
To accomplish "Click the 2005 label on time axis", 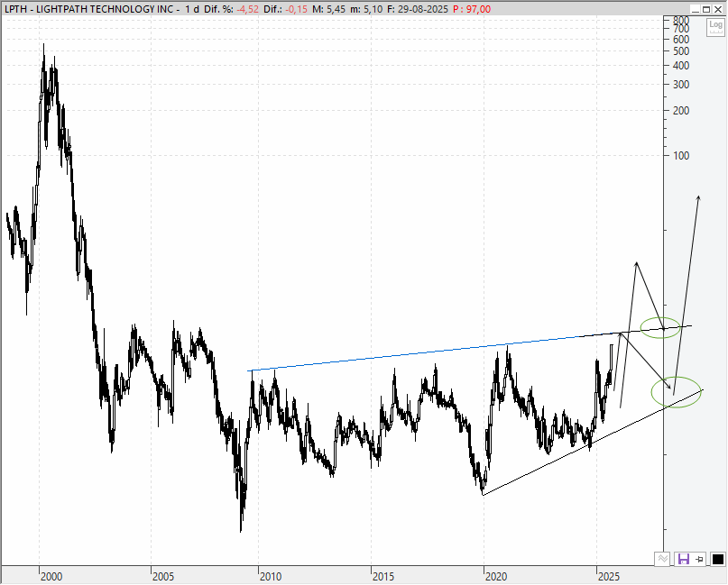I will [163, 577].
